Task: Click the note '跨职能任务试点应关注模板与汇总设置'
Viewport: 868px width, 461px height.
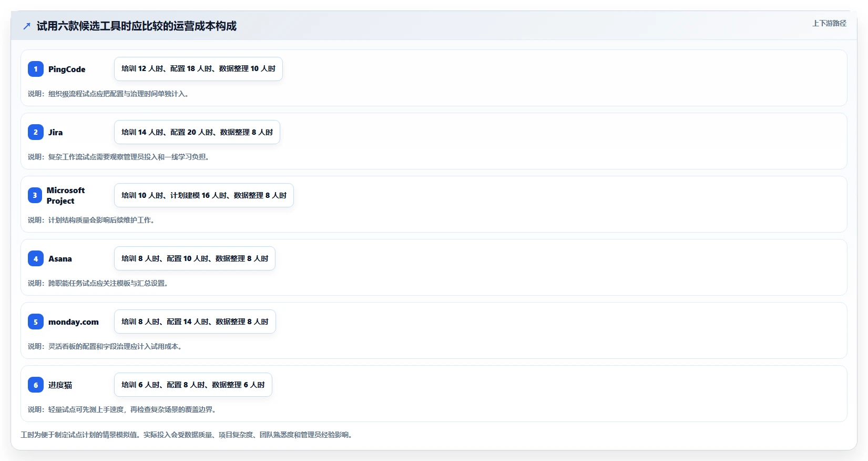Action: coord(98,283)
